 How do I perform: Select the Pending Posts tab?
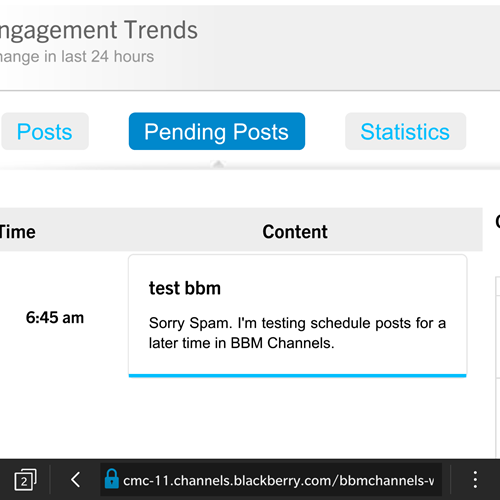point(217,131)
